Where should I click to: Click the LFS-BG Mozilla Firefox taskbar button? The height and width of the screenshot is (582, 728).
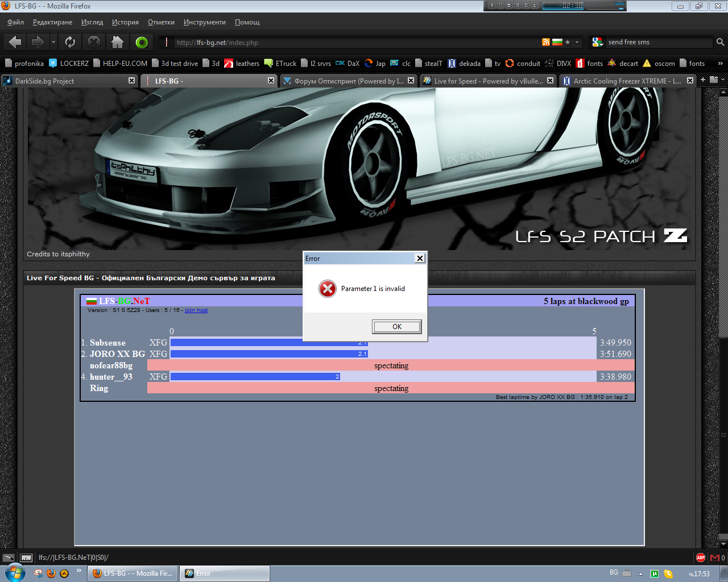(x=133, y=573)
